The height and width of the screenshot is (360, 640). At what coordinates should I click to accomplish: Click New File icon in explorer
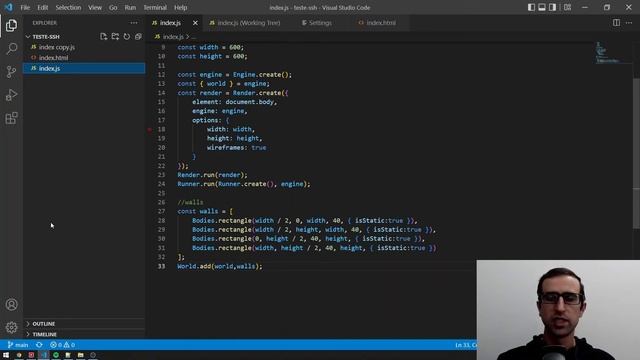104,37
